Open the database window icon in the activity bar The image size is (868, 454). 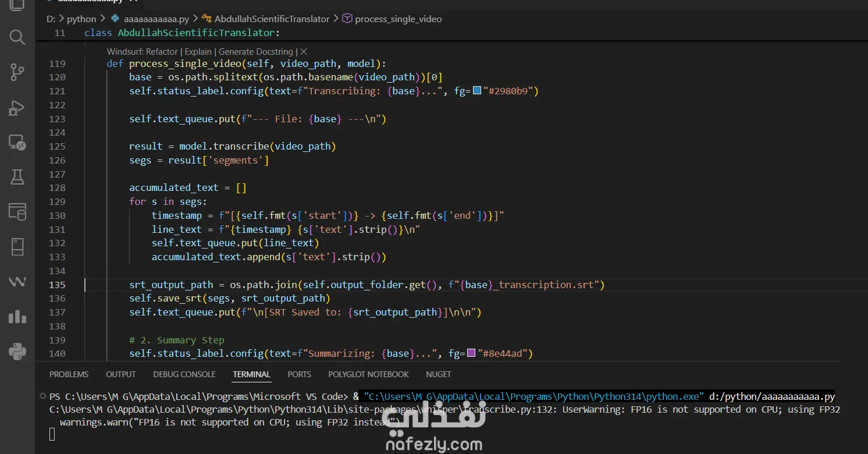point(17,212)
